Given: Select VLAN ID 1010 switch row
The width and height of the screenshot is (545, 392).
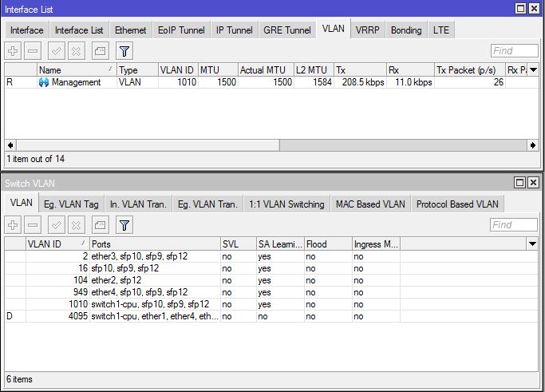Looking at the screenshot, I should 271,304.
